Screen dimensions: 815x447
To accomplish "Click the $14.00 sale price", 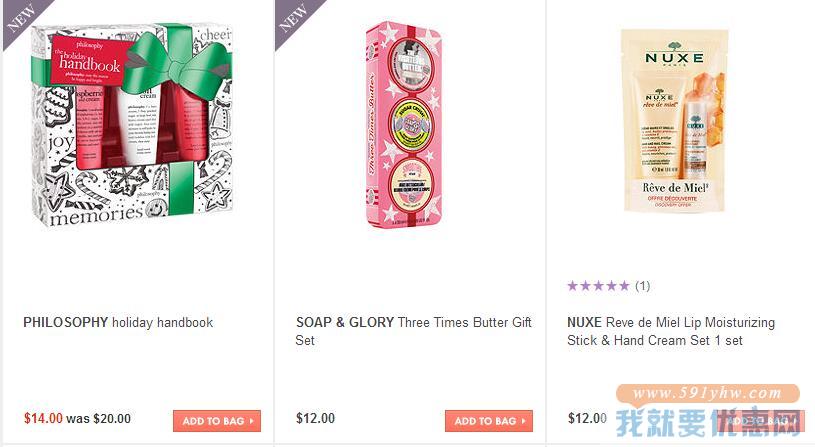I will [43, 418].
